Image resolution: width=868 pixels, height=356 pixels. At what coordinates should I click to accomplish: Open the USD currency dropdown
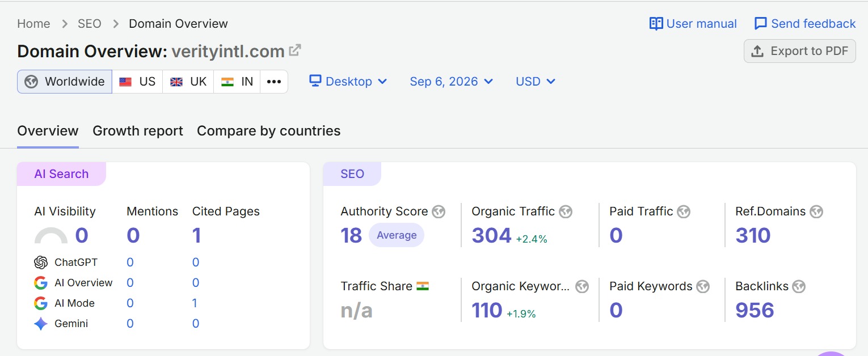pos(536,82)
